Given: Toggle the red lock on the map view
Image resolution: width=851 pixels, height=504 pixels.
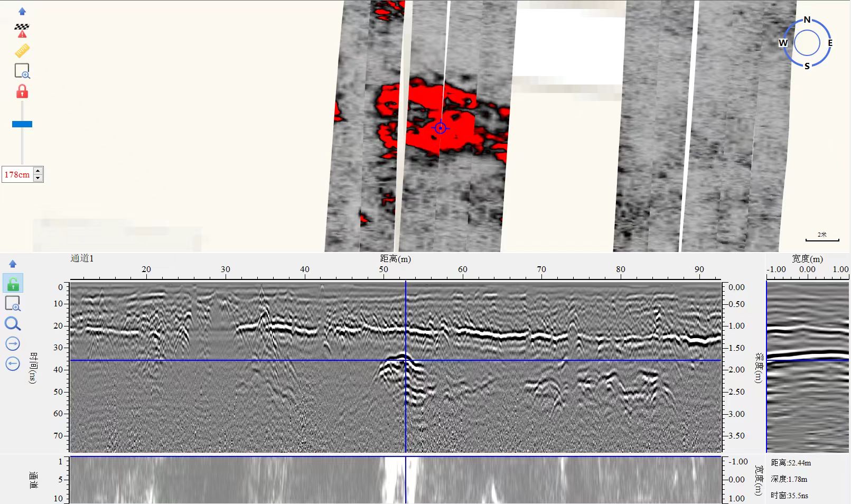Looking at the screenshot, I should pos(22,91).
